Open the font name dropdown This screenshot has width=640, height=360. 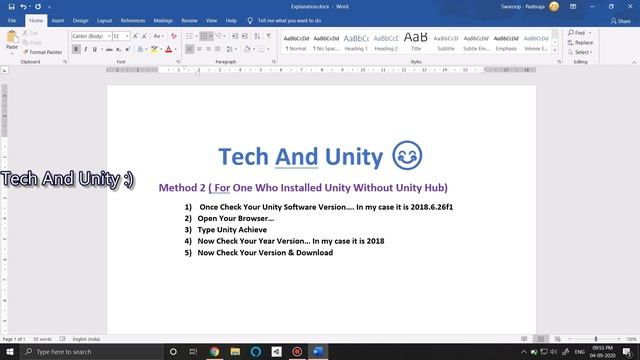point(109,36)
